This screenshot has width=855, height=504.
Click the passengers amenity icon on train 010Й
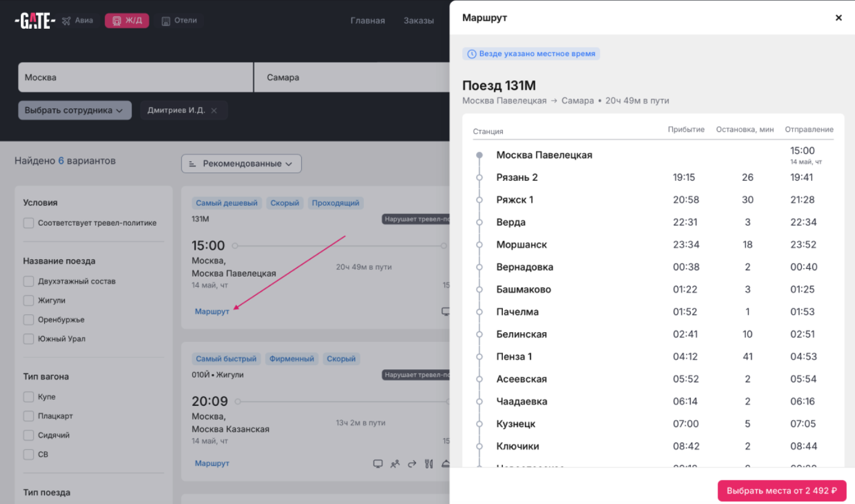[x=395, y=464]
